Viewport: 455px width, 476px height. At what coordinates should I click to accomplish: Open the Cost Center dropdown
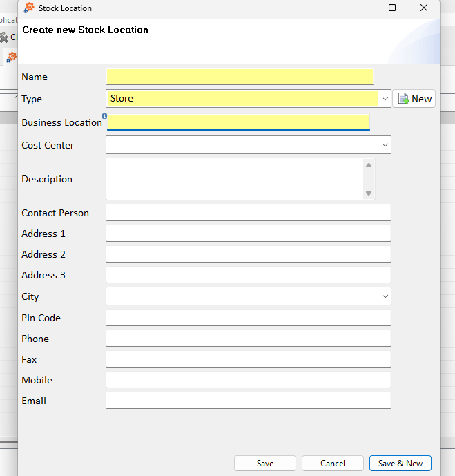point(385,145)
